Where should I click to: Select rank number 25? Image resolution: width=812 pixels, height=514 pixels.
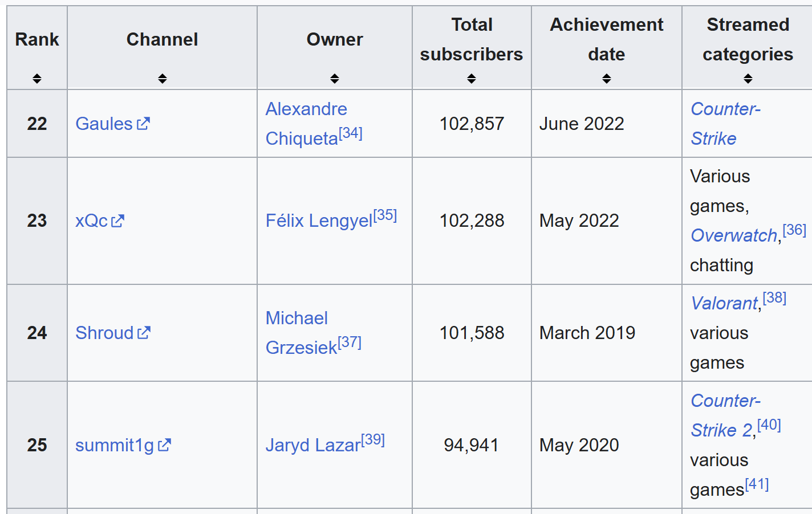click(37, 445)
